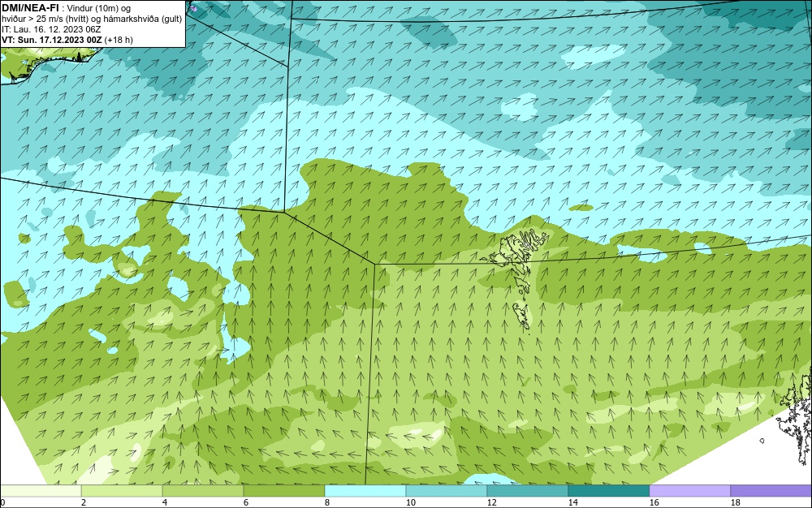Click the legend scale label '12'
Screen dimensions: 812x508
point(491,502)
